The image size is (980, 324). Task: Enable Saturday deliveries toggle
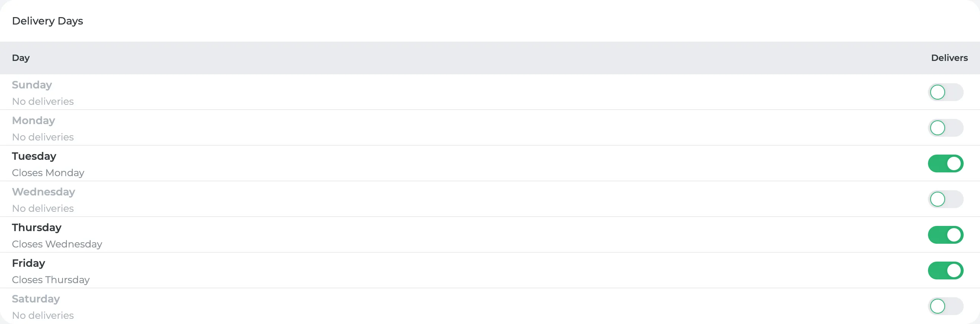pos(945,306)
